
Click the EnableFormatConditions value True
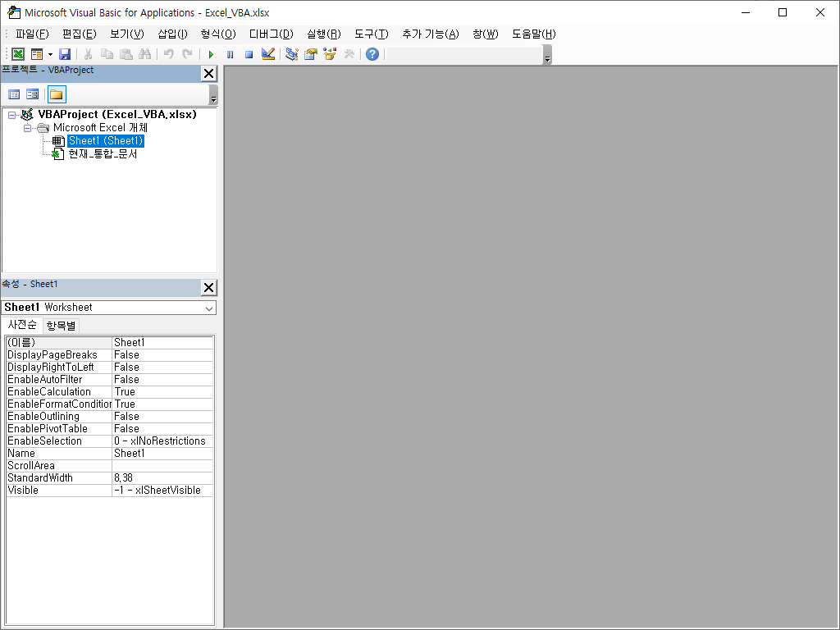(162, 404)
